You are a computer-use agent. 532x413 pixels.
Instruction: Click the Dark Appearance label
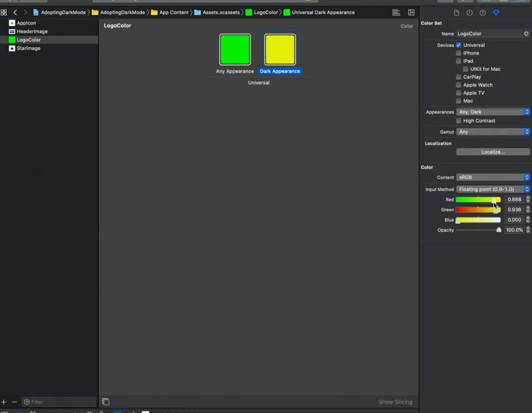[x=280, y=71]
